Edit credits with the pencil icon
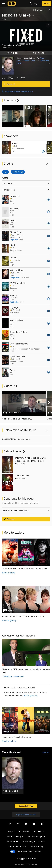The width and height of the screenshot is (52, 868). coord(47,164)
